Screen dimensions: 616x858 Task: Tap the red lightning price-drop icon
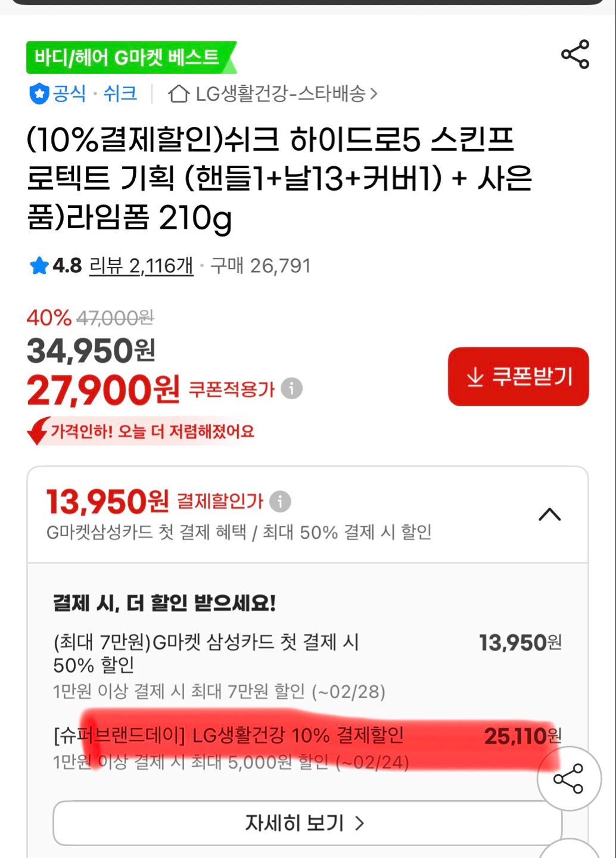[39, 430]
